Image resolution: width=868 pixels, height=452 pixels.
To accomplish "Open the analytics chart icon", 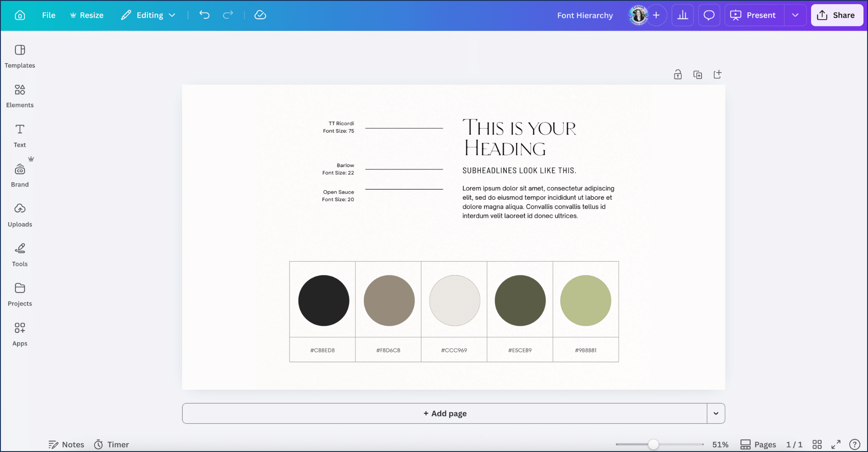I will pos(683,15).
